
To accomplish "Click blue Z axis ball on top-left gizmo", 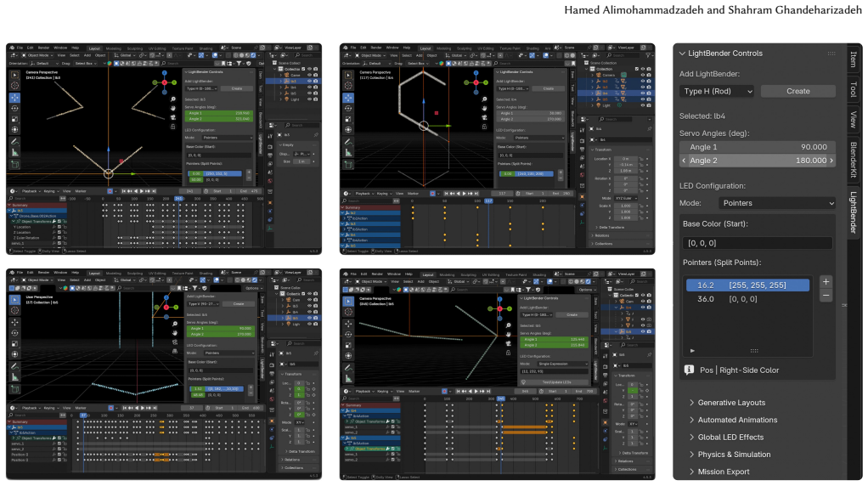I will click(164, 73).
